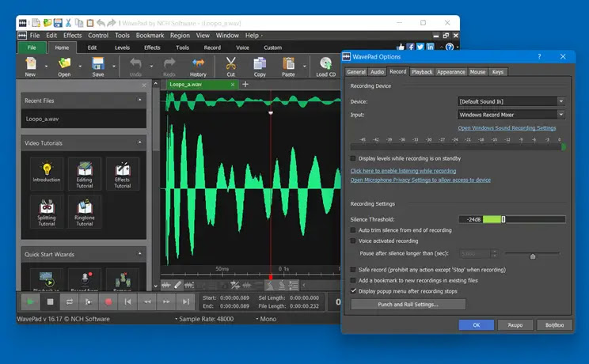Switch to the Playback options tab
This screenshot has width=589, height=364.
click(422, 72)
